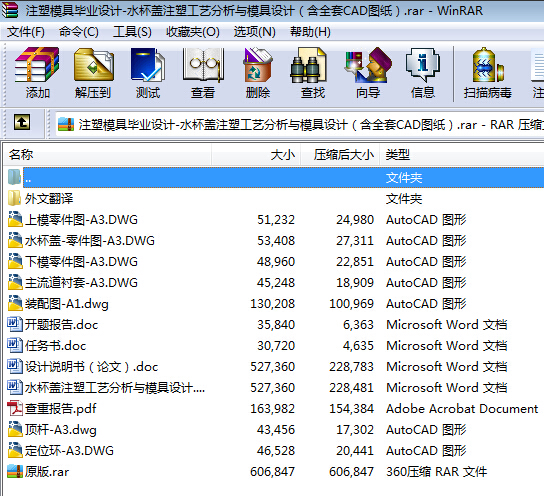
Task: Click the Delete (删除) recycle icon
Action: click(x=258, y=65)
